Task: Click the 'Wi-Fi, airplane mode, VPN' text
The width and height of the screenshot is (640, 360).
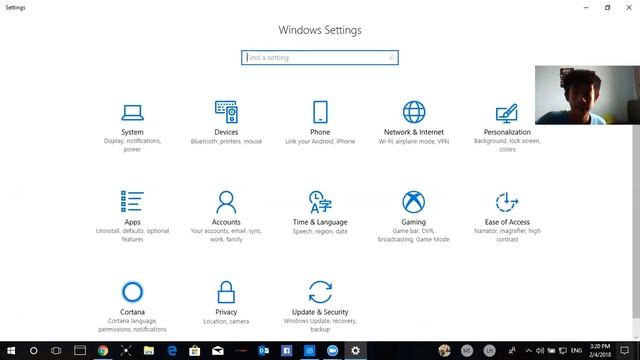Action: coord(413,142)
